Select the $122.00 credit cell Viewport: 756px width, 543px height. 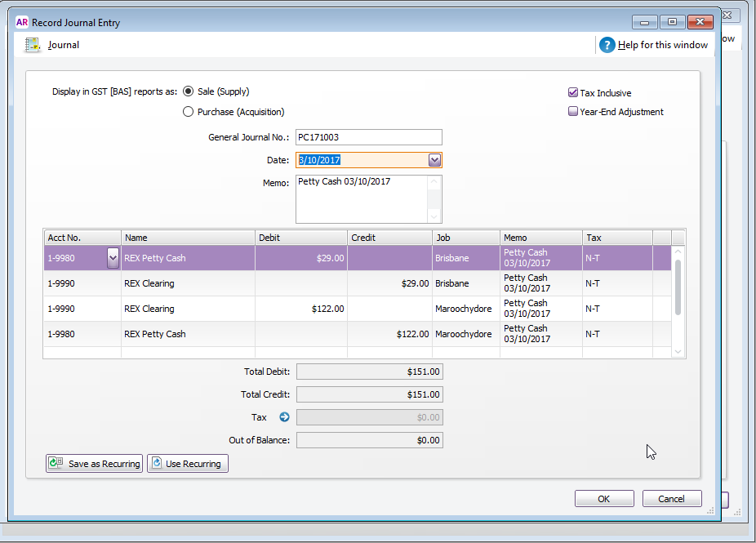pos(389,334)
